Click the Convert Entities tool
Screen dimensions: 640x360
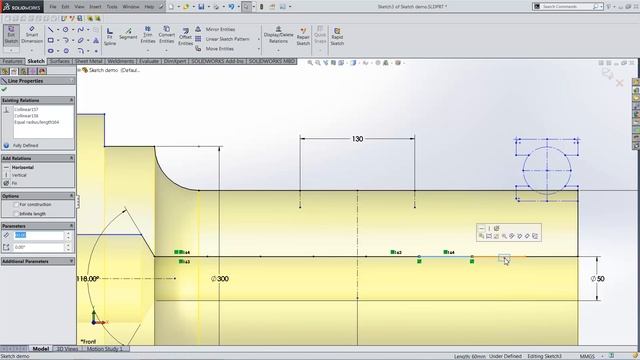[167, 35]
